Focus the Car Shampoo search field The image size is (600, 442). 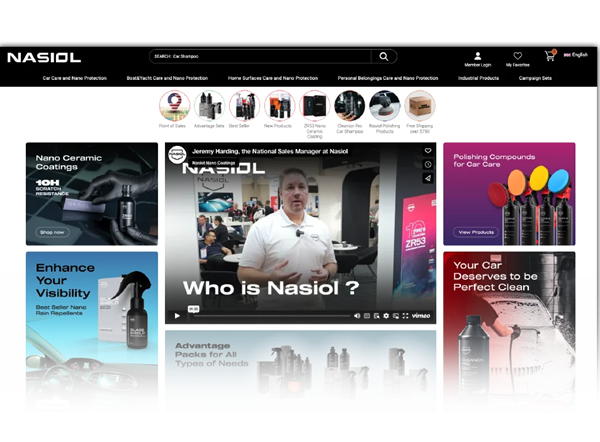[x=260, y=57]
